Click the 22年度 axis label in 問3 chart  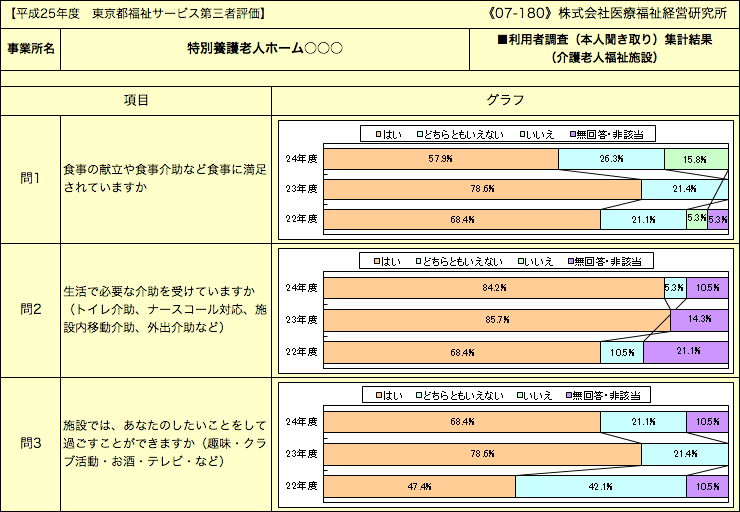click(x=302, y=487)
